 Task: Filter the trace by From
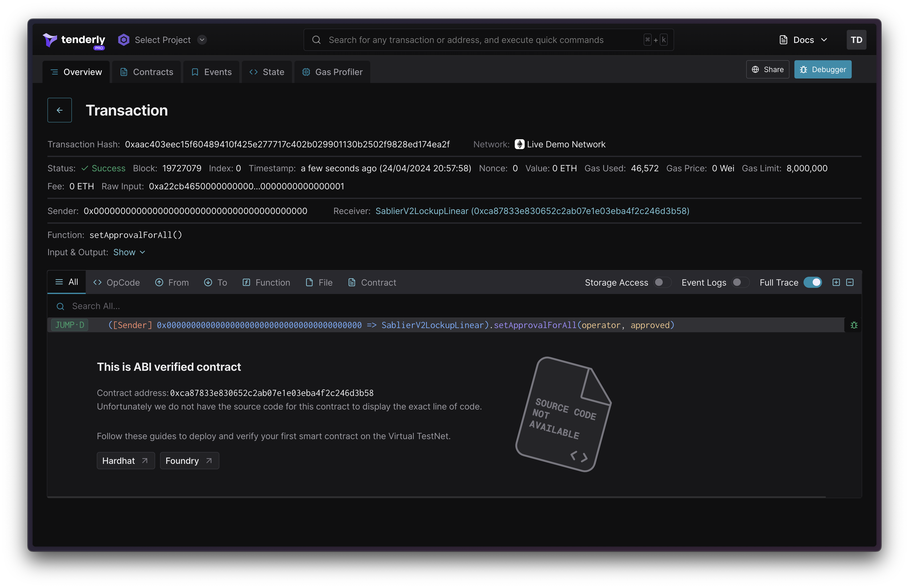point(172,282)
